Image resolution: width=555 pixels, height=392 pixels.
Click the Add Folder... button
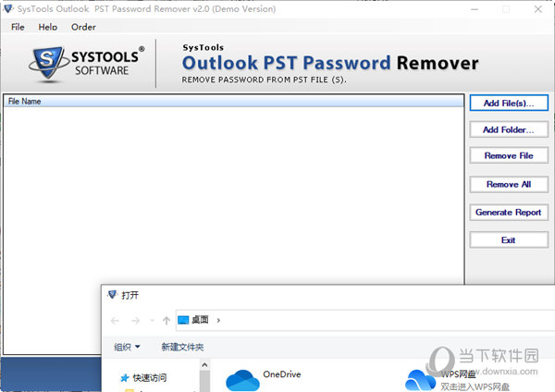(509, 129)
